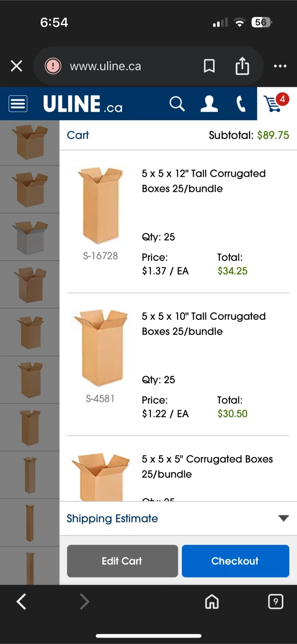Screen dimensions: 297x644
Task: Tap the phone contact icon
Action: click(x=241, y=104)
